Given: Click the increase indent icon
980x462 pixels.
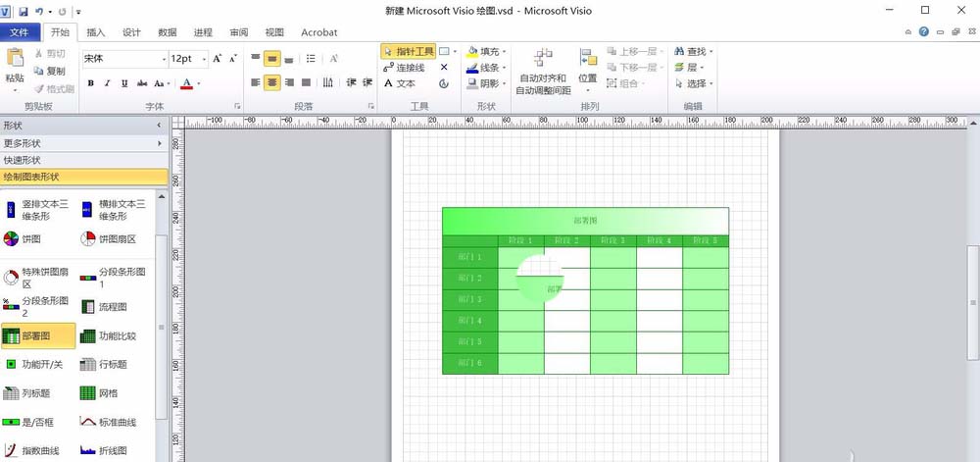Looking at the screenshot, I should pyautogui.click(x=367, y=82).
